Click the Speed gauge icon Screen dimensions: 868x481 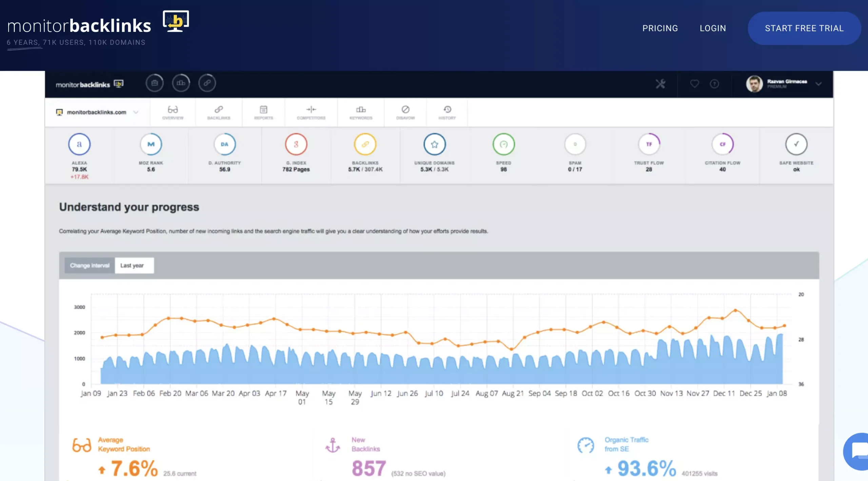tap(504, 144)
